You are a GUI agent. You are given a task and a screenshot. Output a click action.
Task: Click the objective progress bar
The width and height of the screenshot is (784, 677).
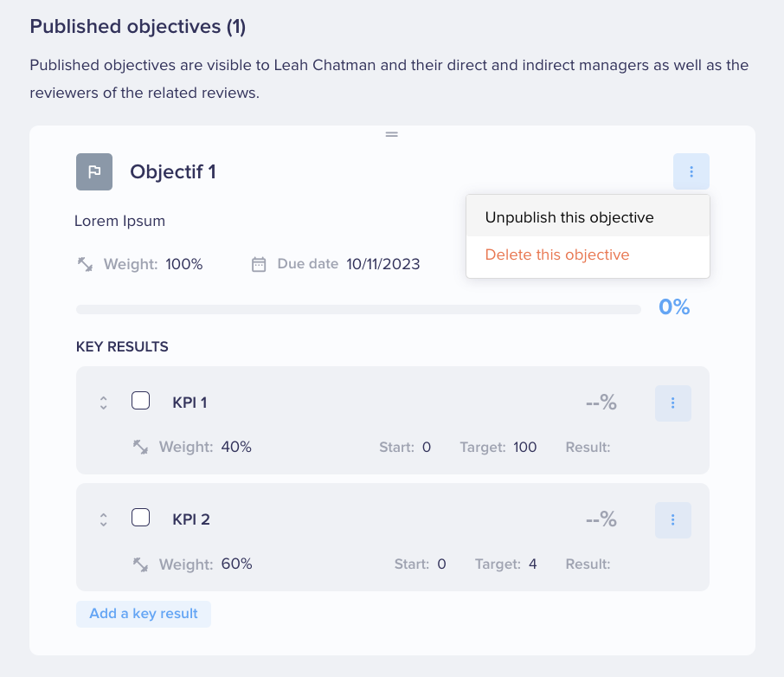click(358, 309)
